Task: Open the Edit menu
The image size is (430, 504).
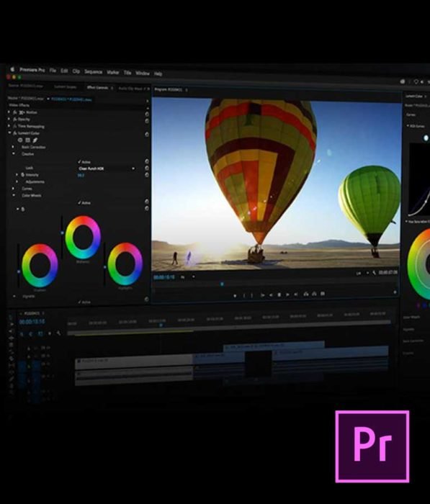Action: (64, 71)
